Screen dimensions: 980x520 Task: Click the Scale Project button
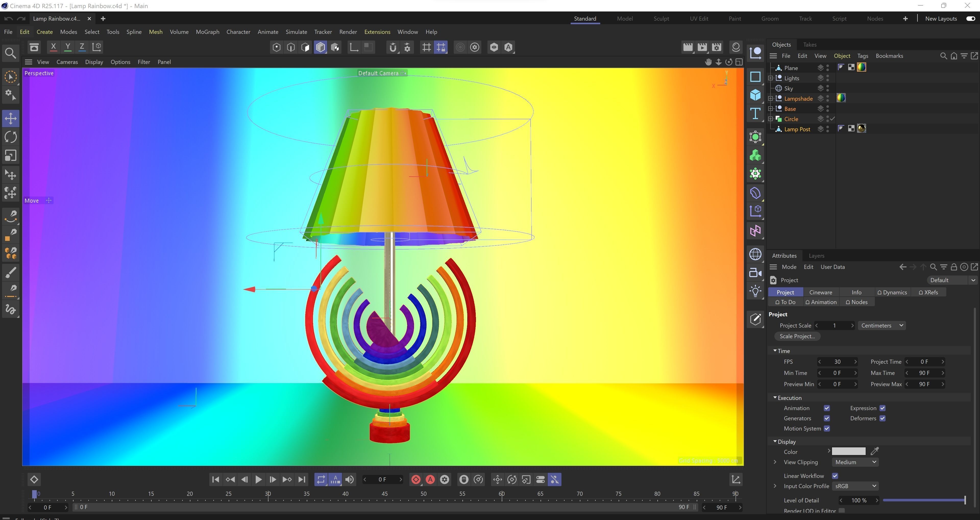[x=797, y=336]
